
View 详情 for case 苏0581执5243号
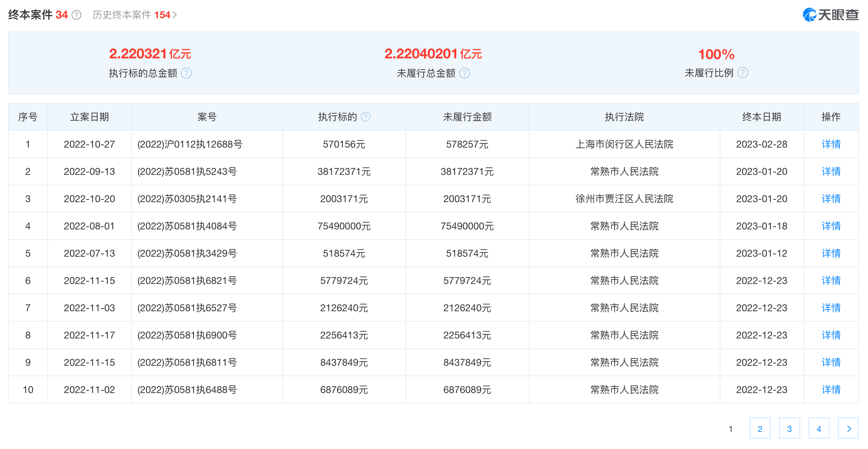pyautogui.click(x=831, y=171)
